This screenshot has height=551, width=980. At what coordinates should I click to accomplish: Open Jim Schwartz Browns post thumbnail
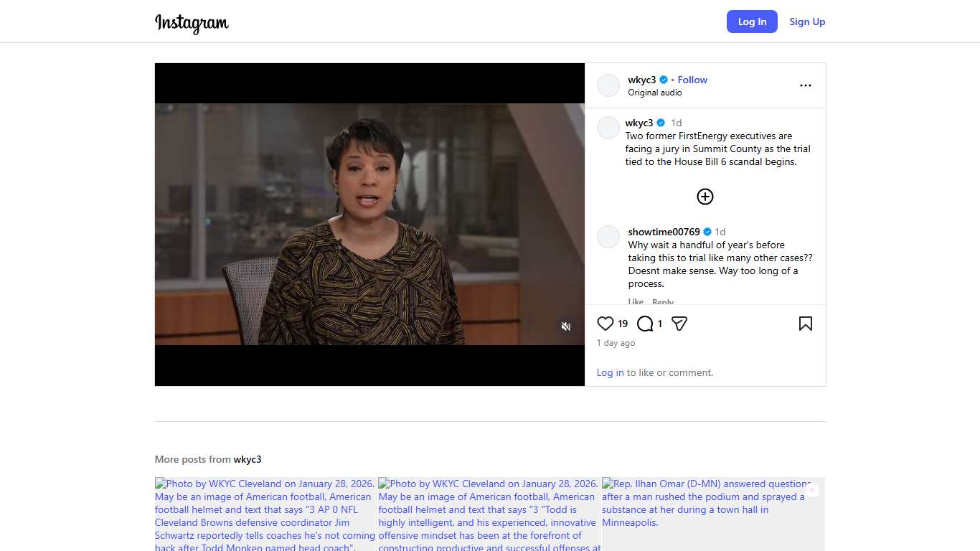266,514
